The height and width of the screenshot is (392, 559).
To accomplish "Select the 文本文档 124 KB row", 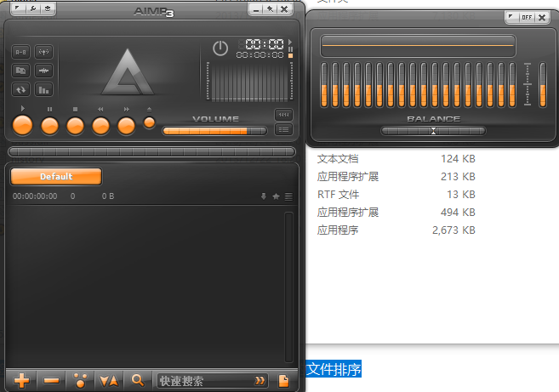I will tap(396, 158).
